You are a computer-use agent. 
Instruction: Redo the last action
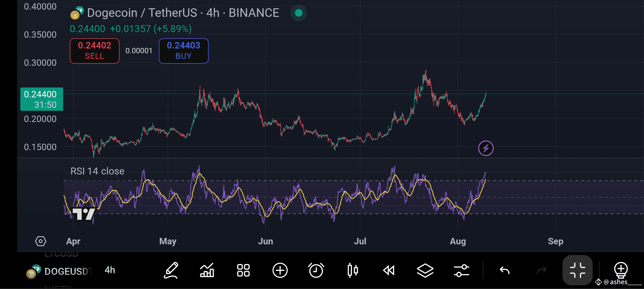(542, 270)
